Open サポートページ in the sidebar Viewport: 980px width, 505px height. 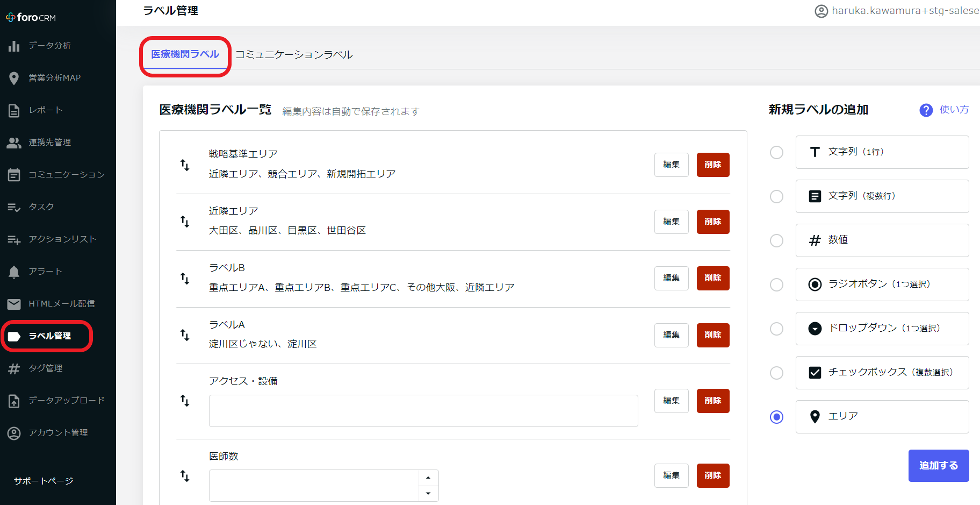(44, 481)
